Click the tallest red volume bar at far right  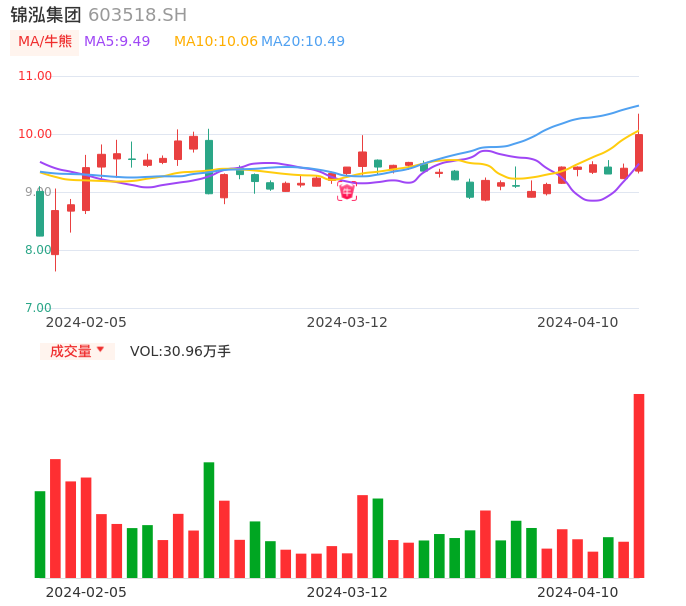pyautogui.click(x=639, y=485)
